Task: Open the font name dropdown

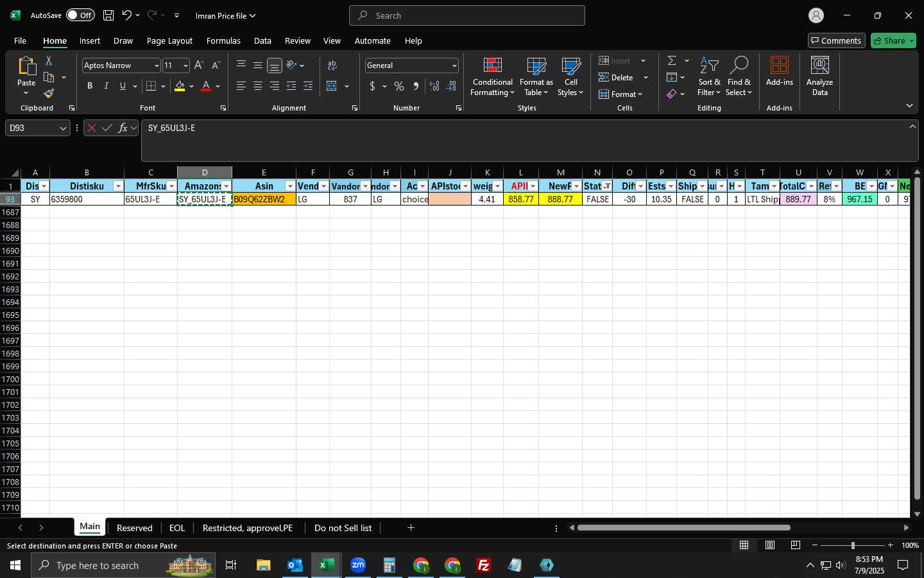Action: (x=156, y=66)
